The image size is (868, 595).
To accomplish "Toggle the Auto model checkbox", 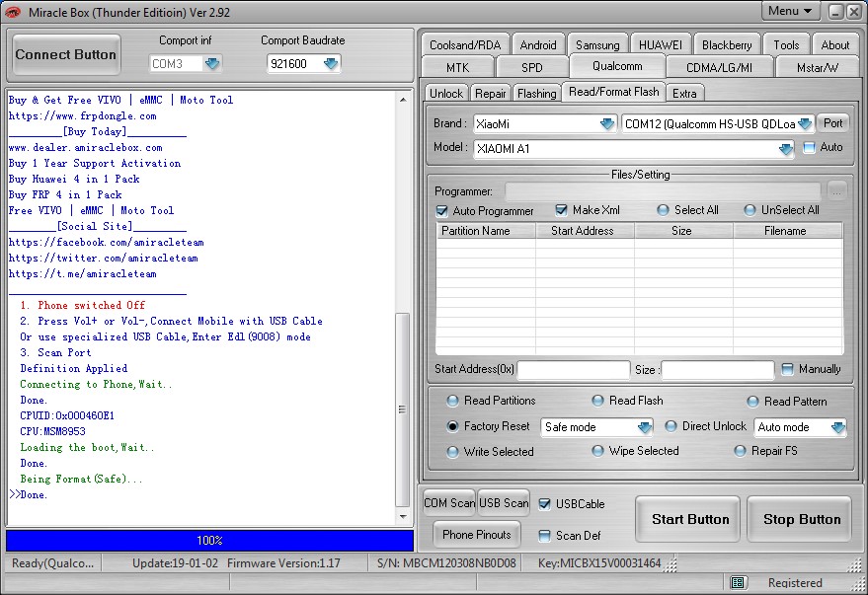I will [x=810, y=148].
